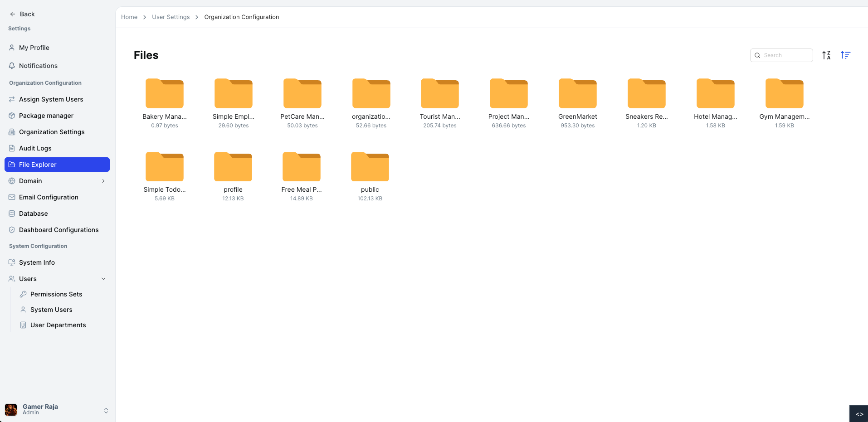Click the Database icon in the sidebar

tap(12, 213)
